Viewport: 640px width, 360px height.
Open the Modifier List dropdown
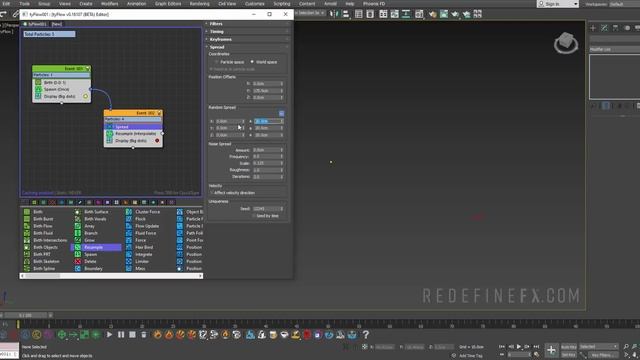[615, 49]
